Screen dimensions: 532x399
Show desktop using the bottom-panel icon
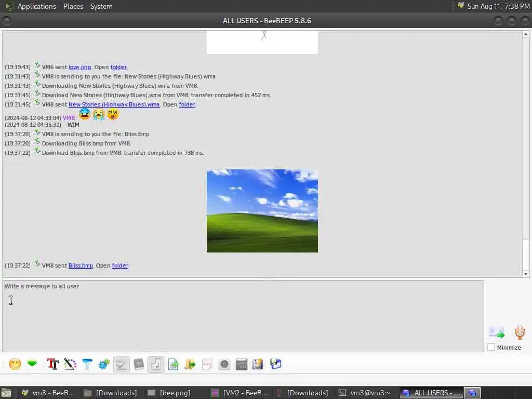pyautogui.click(x=6, y=393)
